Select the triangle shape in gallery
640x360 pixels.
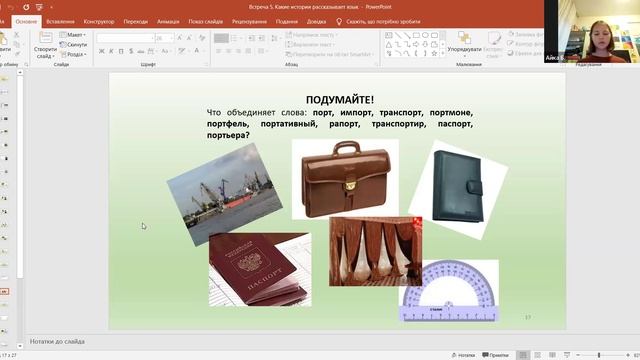pyautogui.click(x=389, y=44)
